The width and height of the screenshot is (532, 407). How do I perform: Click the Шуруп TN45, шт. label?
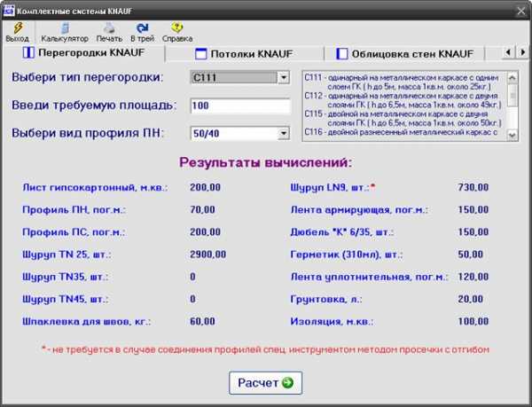click(66, 300)
